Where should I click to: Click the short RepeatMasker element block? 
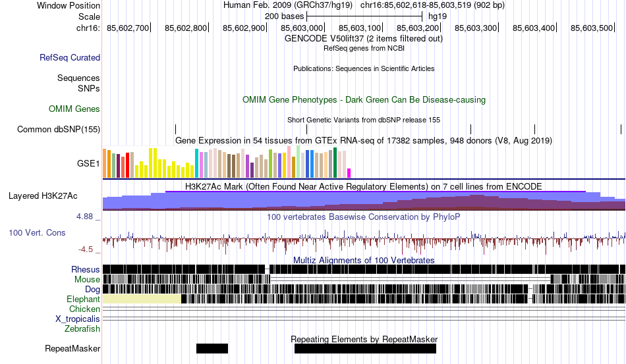click(x=212, y=348)
